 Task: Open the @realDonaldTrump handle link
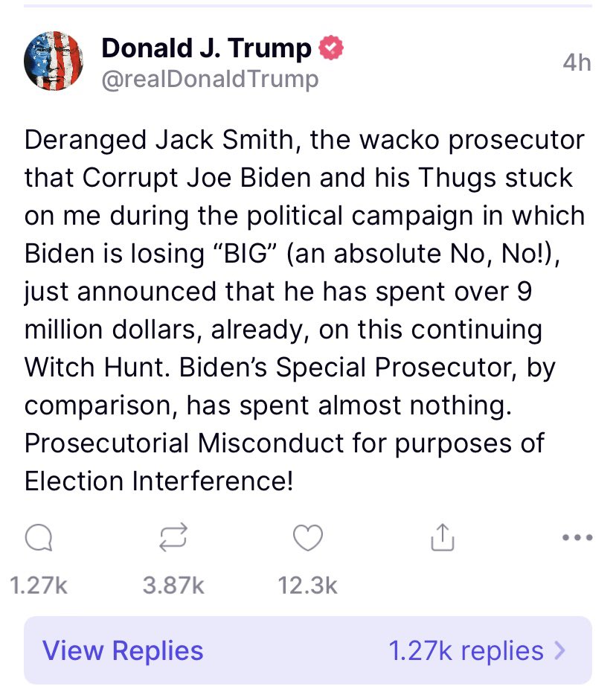(209, 79)
